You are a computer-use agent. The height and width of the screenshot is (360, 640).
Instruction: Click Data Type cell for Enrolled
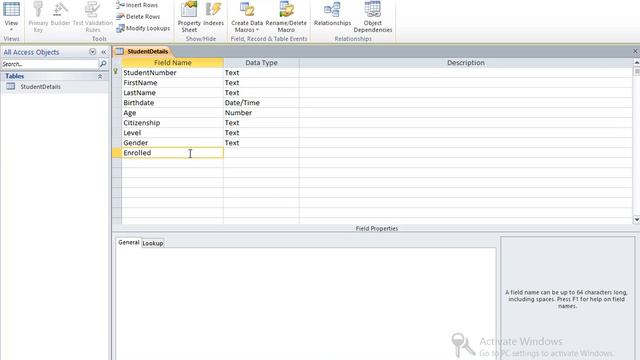pos(261,153)
